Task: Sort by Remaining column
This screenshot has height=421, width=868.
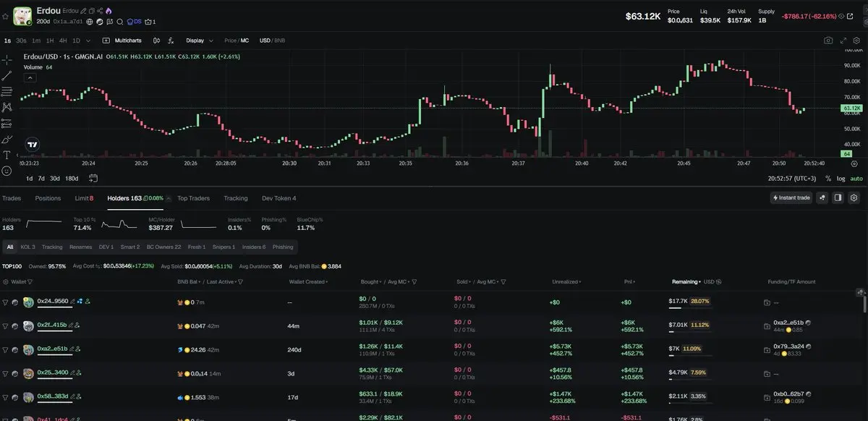Action: tap(685, 282)
